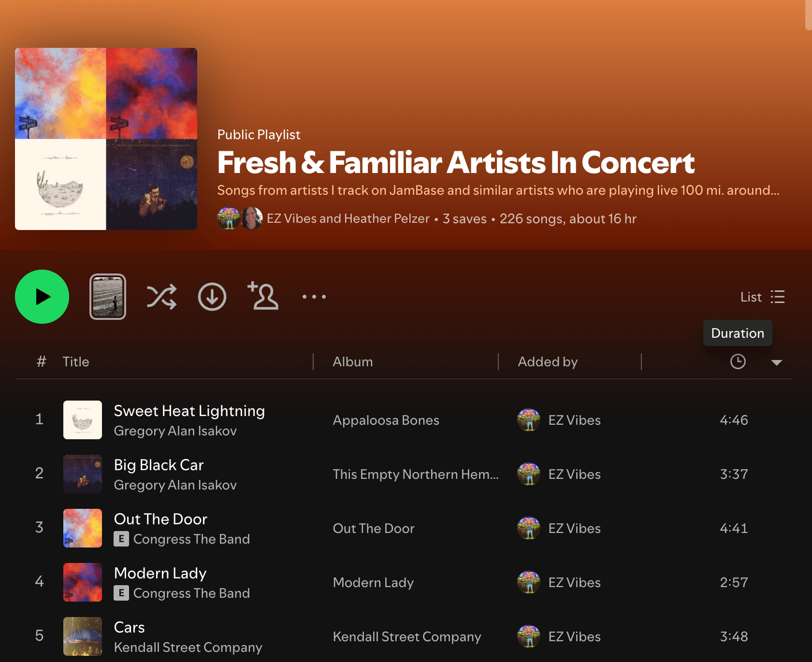The image size is (812, 662).
Task: Select the track Sweet Heat Lightning
Action: (189, 411)
